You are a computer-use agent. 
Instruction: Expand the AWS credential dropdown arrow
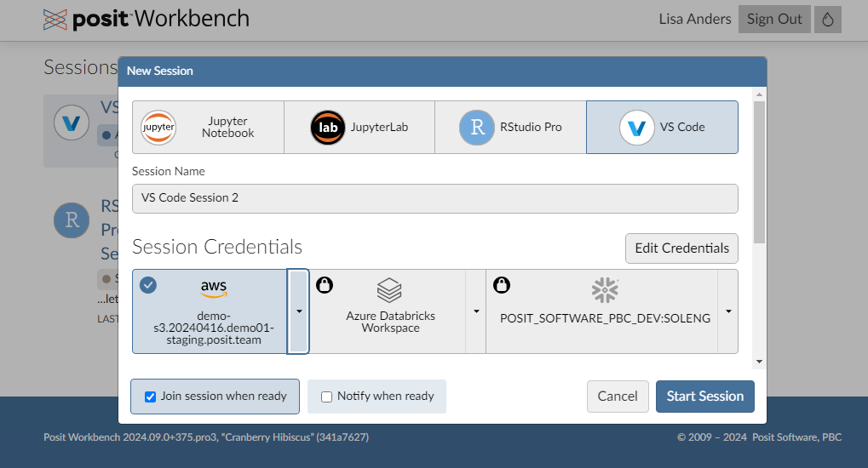pyautogui.click(x=298, y=311)
